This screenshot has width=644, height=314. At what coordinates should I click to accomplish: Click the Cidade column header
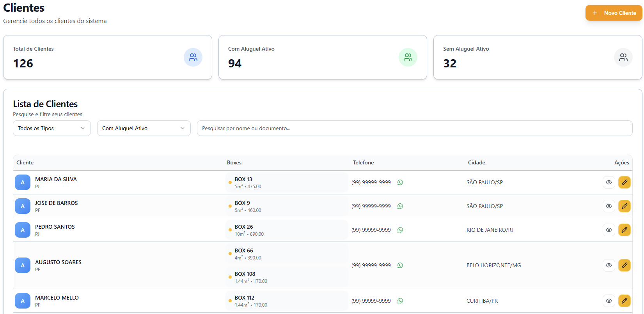pyautogui.click(x=476, y=162)
